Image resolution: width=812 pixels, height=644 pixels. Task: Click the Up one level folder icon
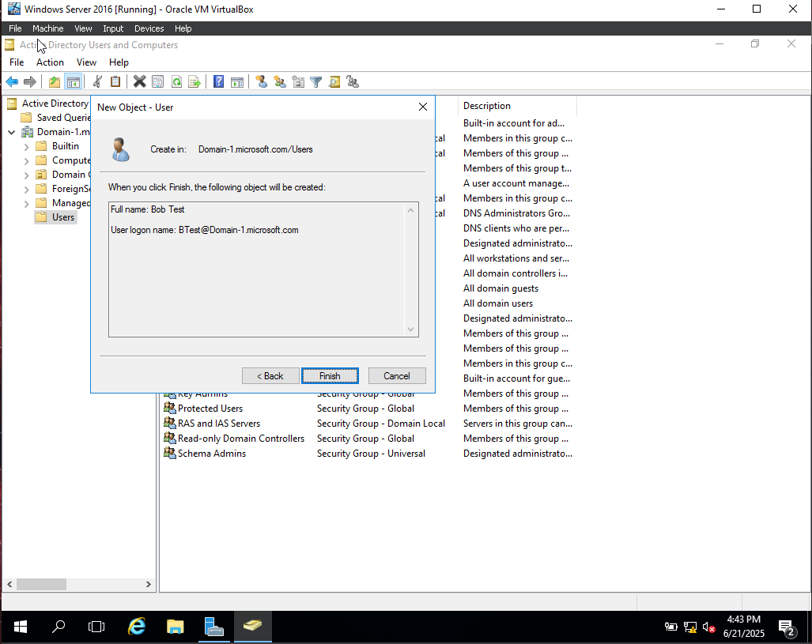point(55,82)
